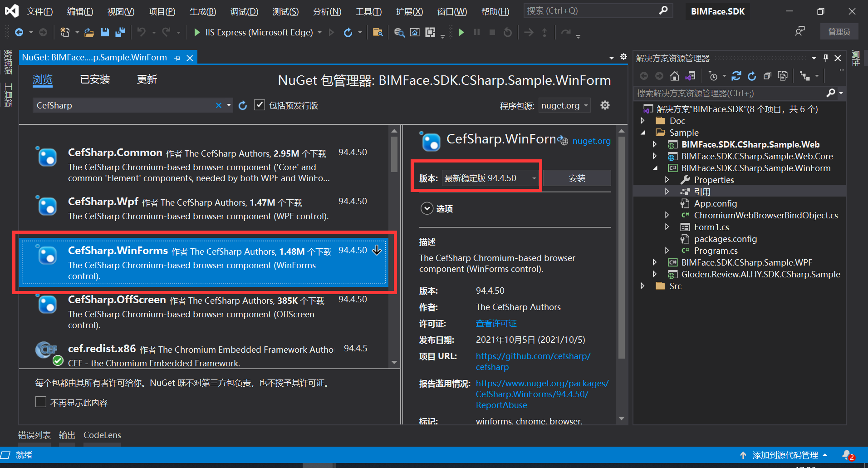Open the search history dropdown in NuGet search

(229, 105)
